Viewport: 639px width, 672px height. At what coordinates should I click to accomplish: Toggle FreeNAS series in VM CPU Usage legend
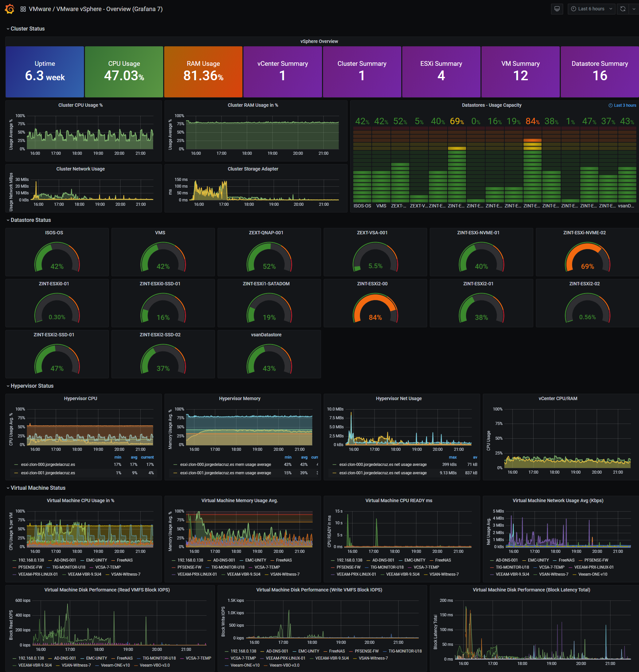tap(125, 560)
